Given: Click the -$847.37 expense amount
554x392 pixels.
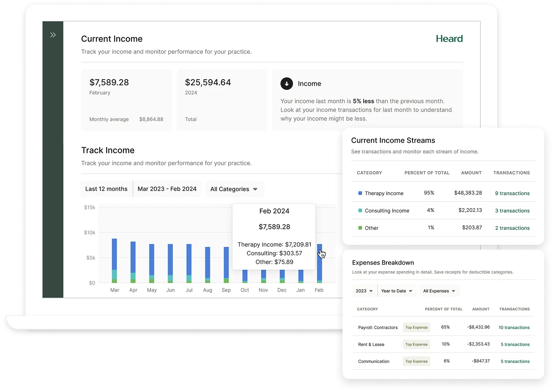Looking at the screenshot, I should (481, 361).
